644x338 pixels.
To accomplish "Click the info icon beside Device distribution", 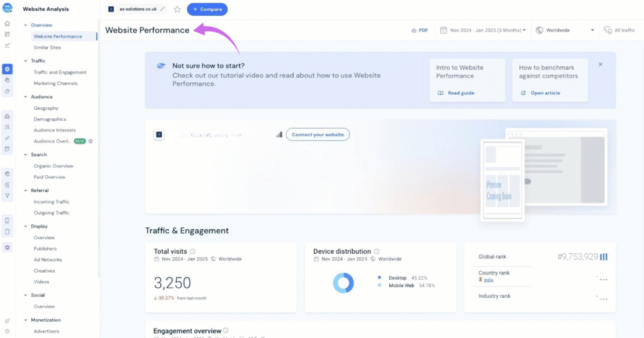I will (377, 251).
